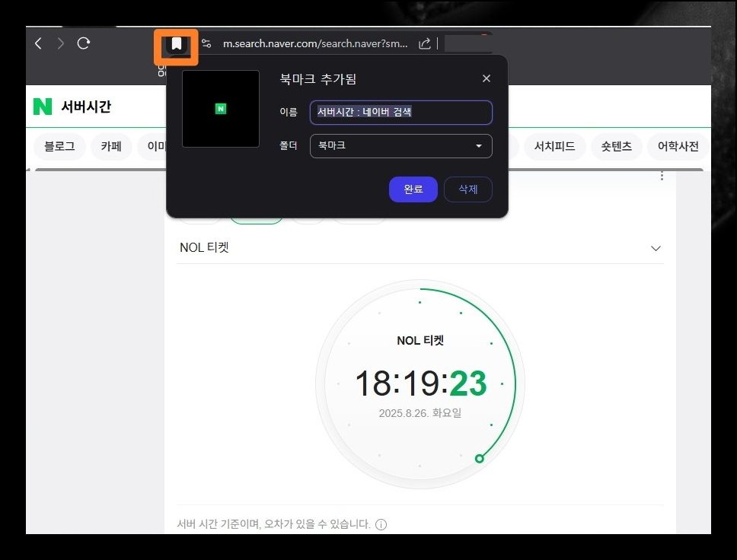
Task: Click the 완료 button
Action: pyautogui.click(x=413, y=189)
